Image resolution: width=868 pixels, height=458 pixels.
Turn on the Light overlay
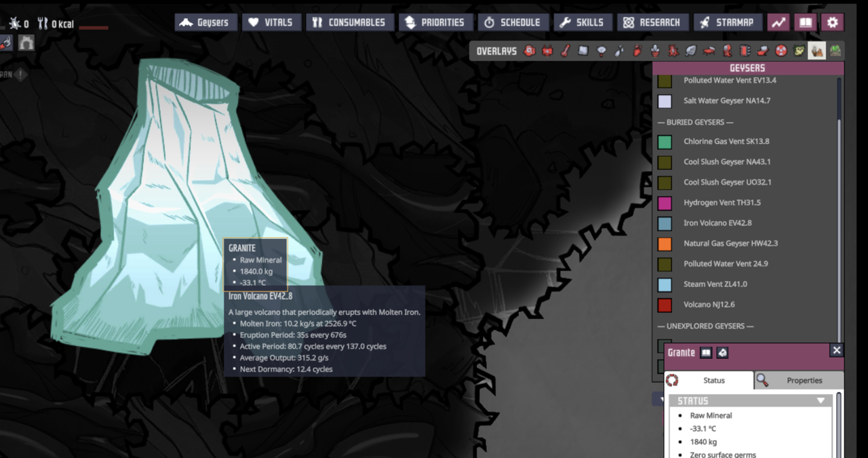(601, 51)
